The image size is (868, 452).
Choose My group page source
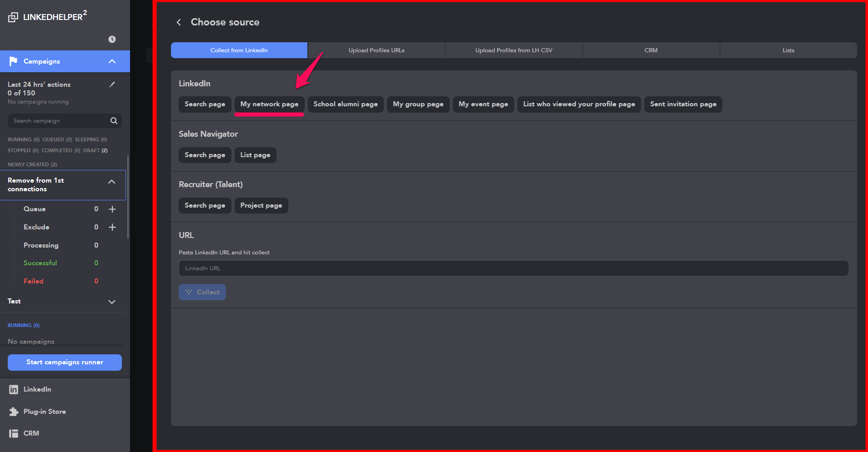418,104
